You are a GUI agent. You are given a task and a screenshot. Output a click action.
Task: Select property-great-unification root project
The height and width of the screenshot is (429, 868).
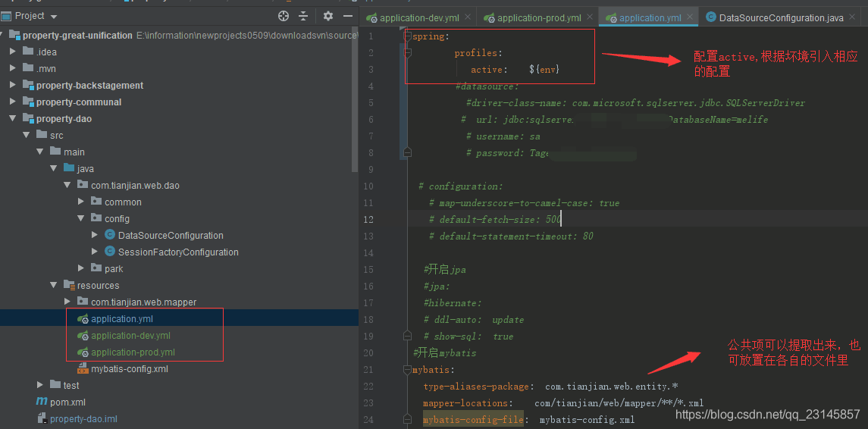77,36
